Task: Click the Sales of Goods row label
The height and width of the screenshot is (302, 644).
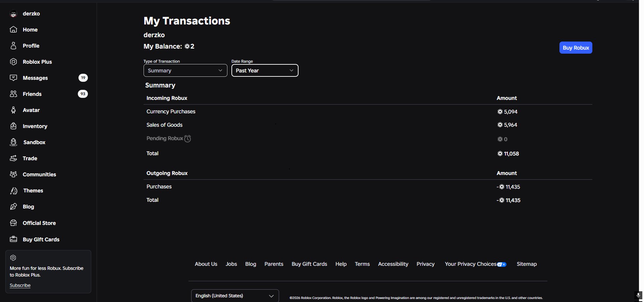Action: [164, 125]
